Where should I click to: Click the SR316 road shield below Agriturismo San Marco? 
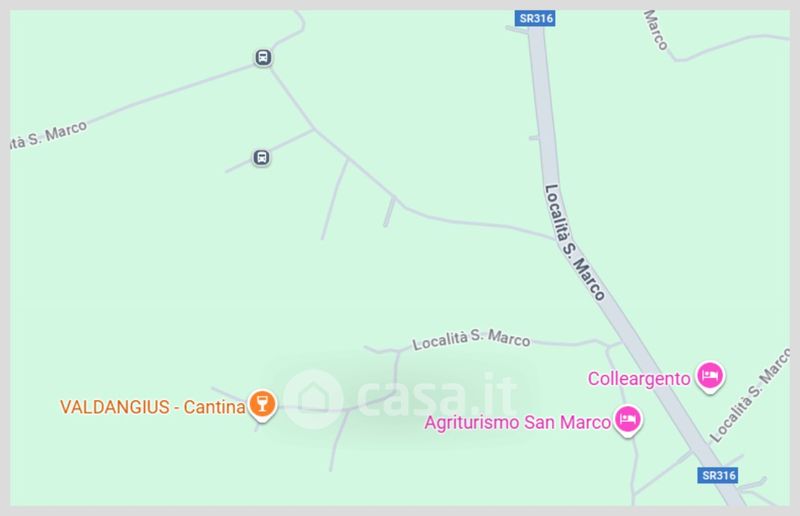pos(717,476)
